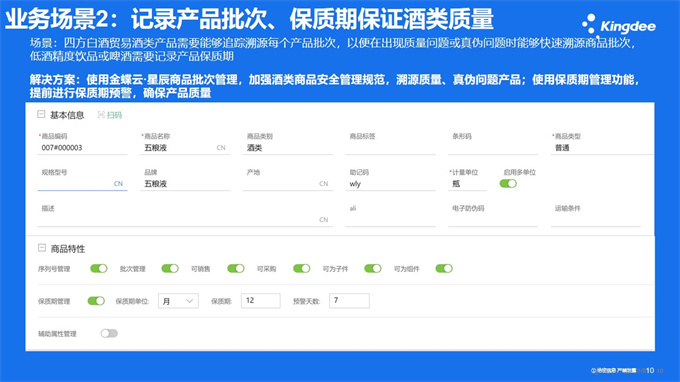
Task: Enable 辅助属性管理 switch
Action: (109, 333)
